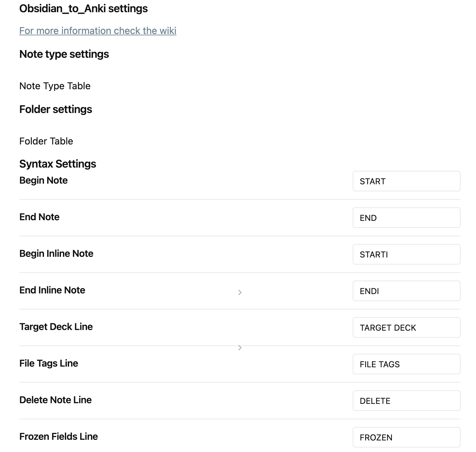Expand the Folder Table section
This screenshot has width=476, height=452.
(46, 141)
